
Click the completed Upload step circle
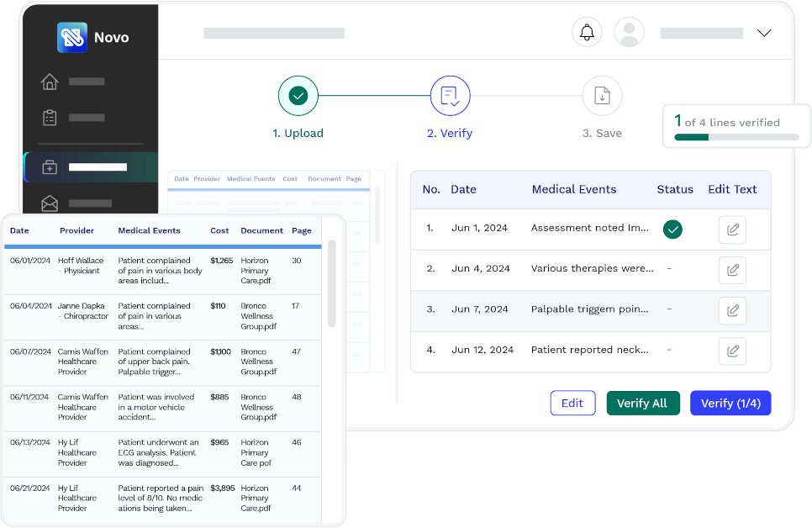click(298, 96)
